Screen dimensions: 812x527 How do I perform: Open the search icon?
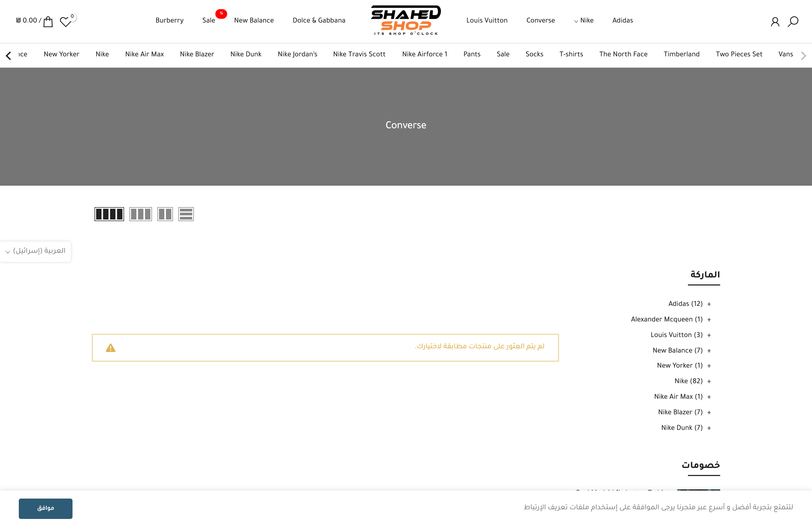(793, 21)
